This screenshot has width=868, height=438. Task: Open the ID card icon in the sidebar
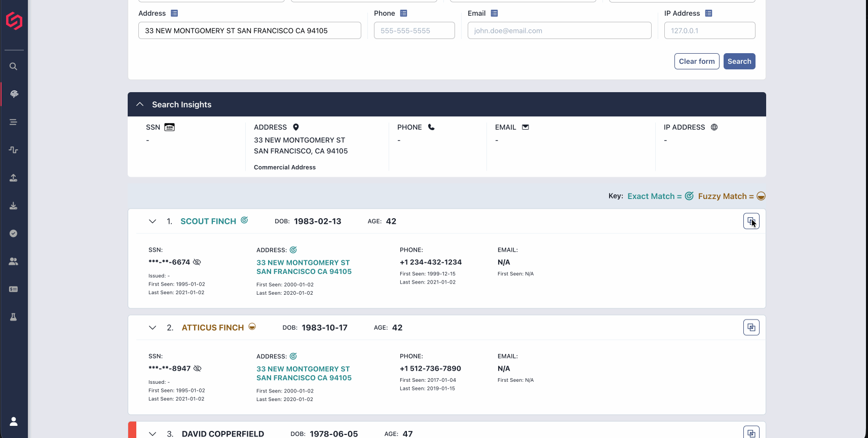(14, 289)
